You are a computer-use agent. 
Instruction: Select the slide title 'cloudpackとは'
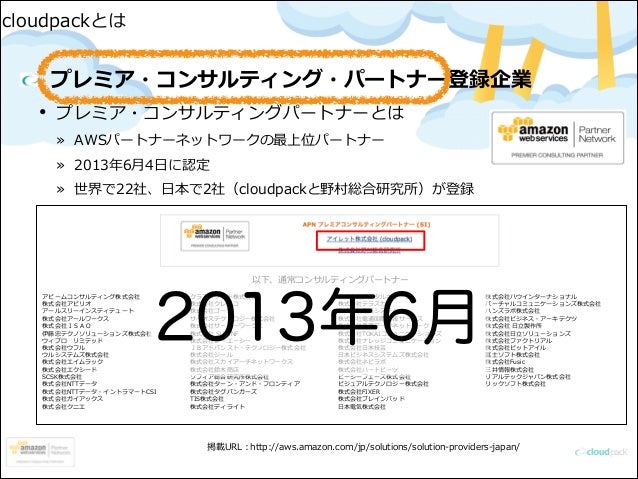[64, 20]
